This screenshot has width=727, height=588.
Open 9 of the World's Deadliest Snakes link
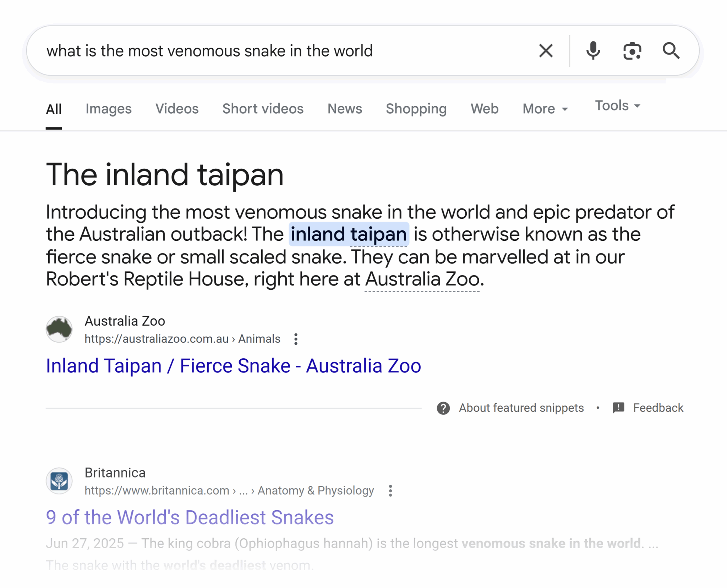pos(190,517)
